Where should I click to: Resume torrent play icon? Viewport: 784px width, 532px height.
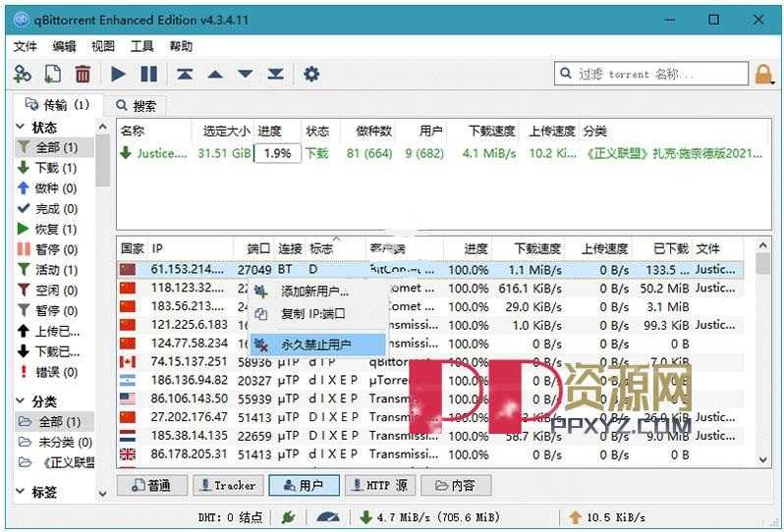(118, 74)
